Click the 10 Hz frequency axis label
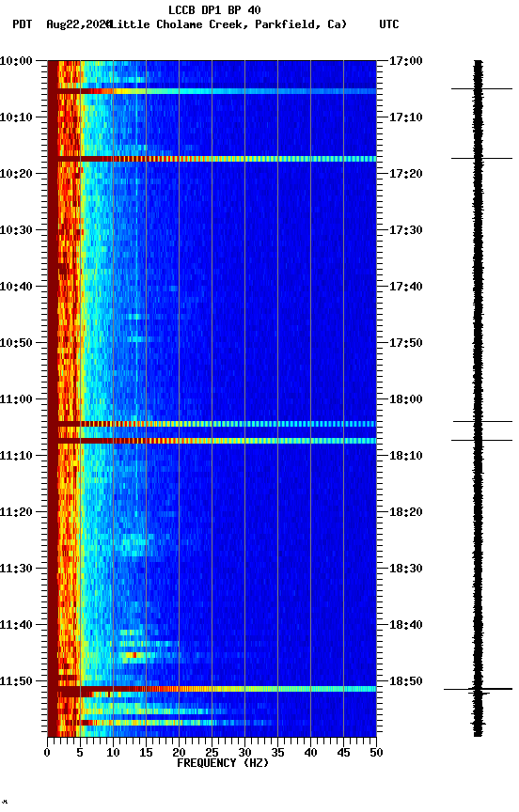This screenshot has height=812, width=519. [113, 753]
